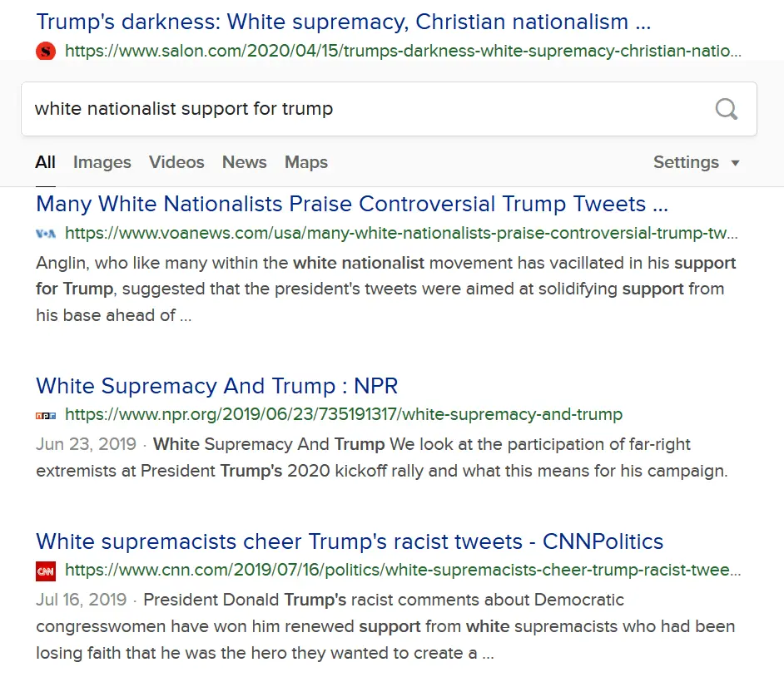The image size is (784, 682).
Task: Open the CNNPolitics white supremacists result
Action: pos(350,541)
